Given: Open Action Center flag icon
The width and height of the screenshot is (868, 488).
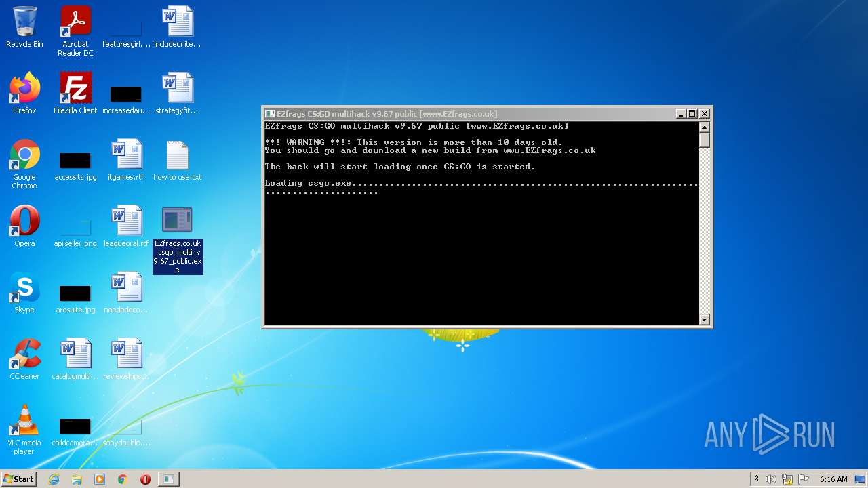Looking at the screenshot, I should [x=804, y=479].
